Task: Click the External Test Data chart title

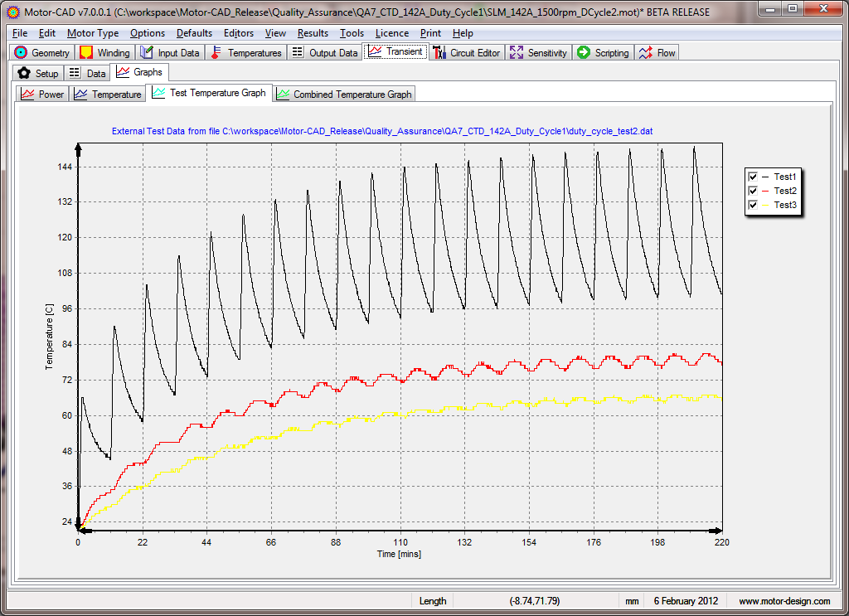Action: 382,131
